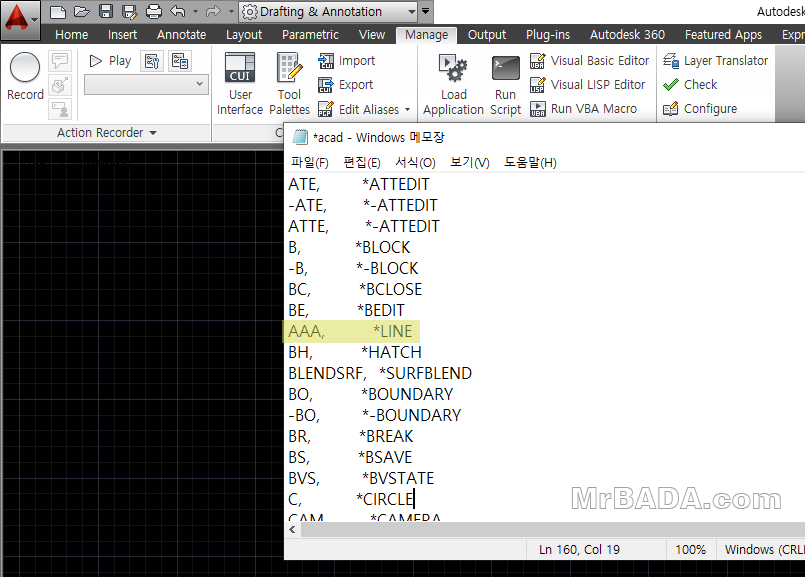Switch to the Plug-ins ribbon tab

pyautogui.click(x=548, y=35)
